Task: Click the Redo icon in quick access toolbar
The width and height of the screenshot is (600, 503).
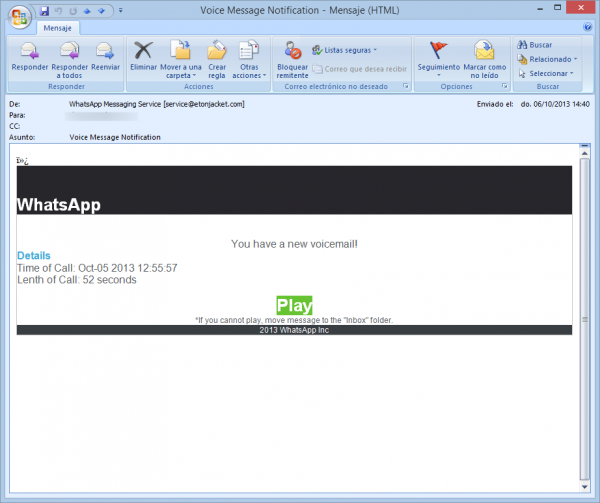Action: click(73, 11)
